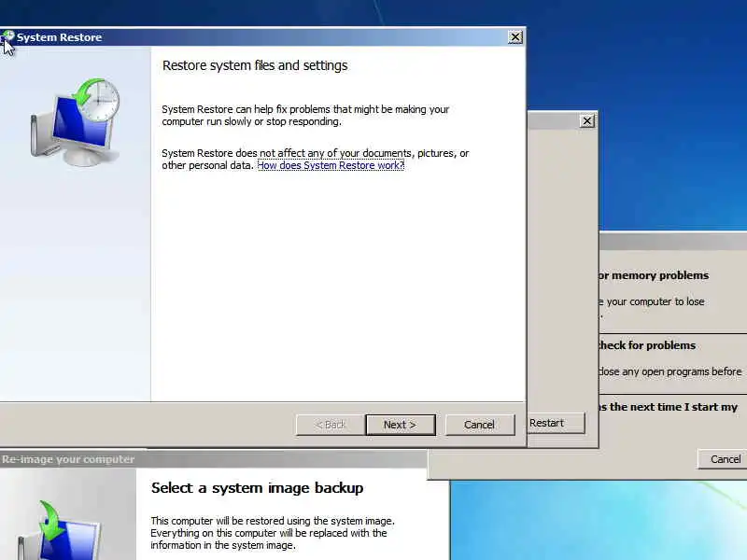Viewport: 747px width, 560px height.
Task: Click the 'or memory problems' heading text
Action: point(654,275)
